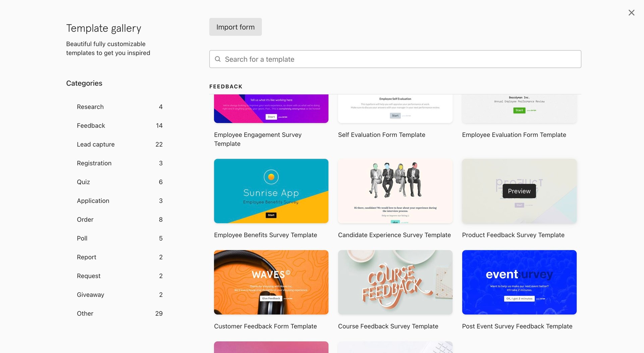Click the FEEDBACK section heading
The height and width of the screenshot is (353, 644).
click(x=226, y=87)
